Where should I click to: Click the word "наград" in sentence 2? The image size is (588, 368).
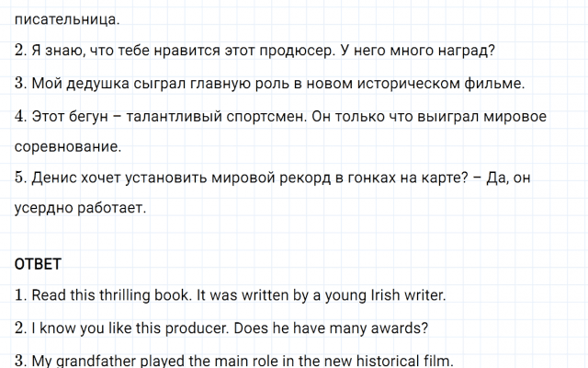478,51
